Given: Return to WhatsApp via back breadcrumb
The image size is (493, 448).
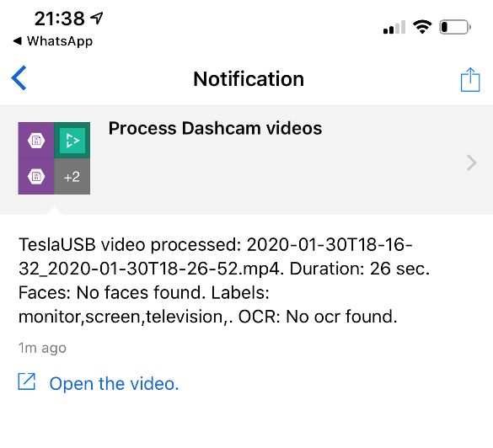Looking at the screenshot, I should 53,41.
